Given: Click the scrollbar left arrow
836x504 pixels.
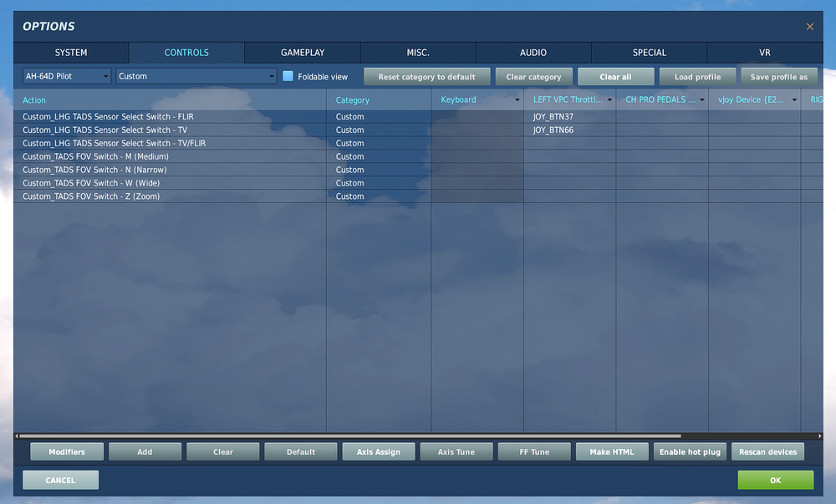Looking at the screenshot, I should [17, 435].
